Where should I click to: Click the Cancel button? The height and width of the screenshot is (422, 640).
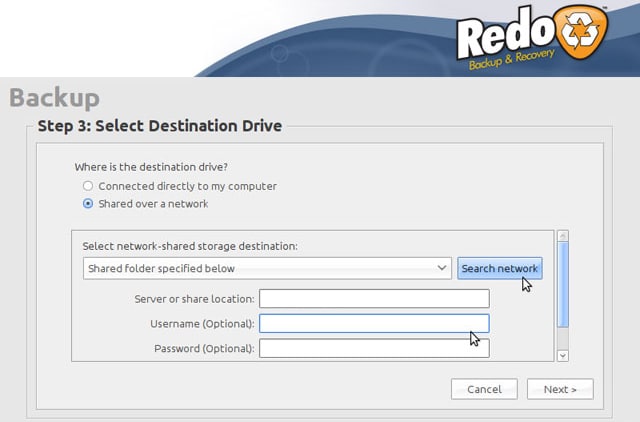[x=484, y=389]
